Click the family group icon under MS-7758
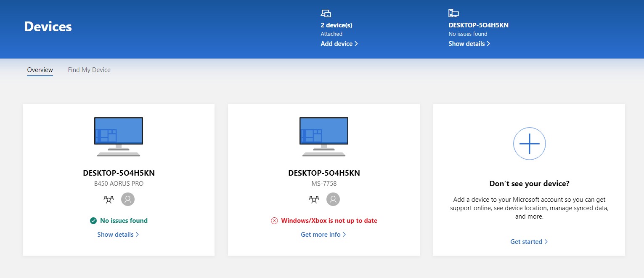644x278 pixels. tap(314, 199)
